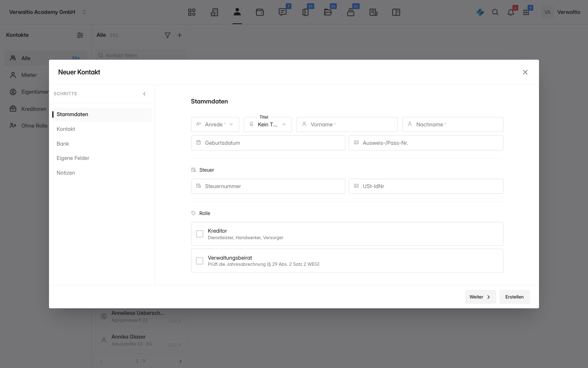Go to the Notizen step
The height and width of the screenshot is (368, 588).
point(102,173)
